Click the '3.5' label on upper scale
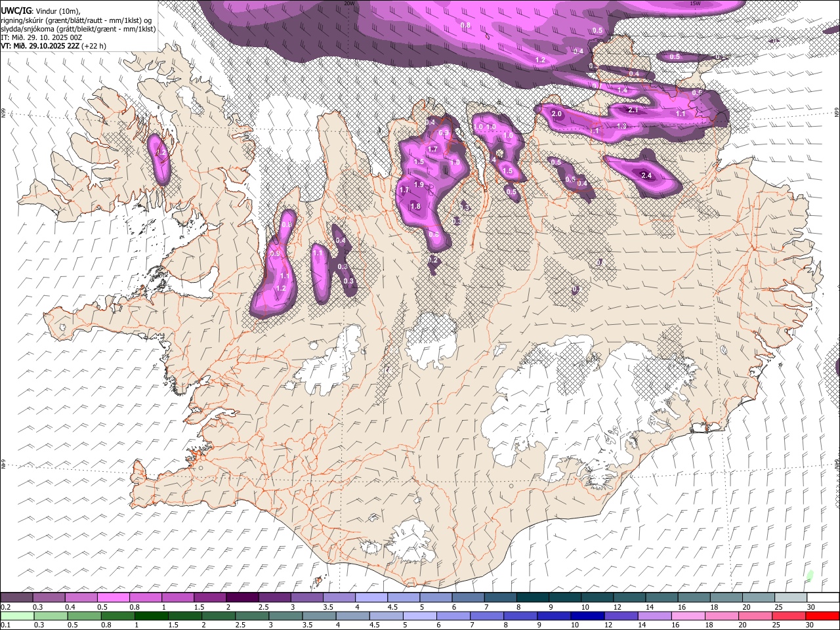The image size is (840, 630). [x=327, y=607]
